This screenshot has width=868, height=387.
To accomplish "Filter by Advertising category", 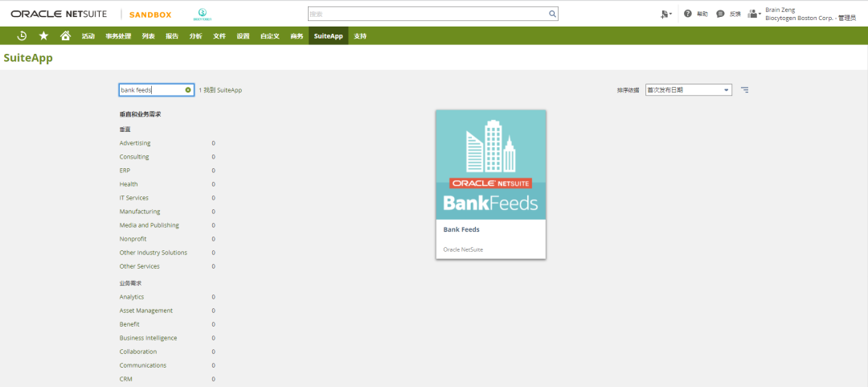I will pos(135,143).
